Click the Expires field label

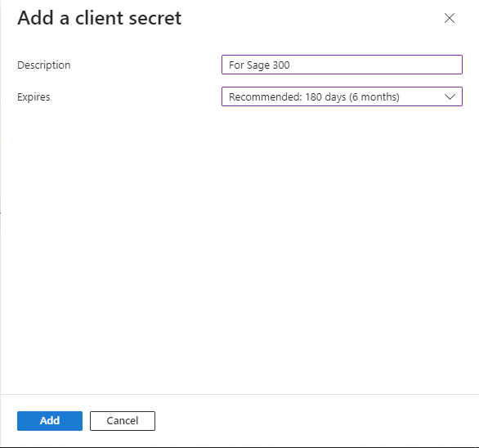[x=34, y=96]
